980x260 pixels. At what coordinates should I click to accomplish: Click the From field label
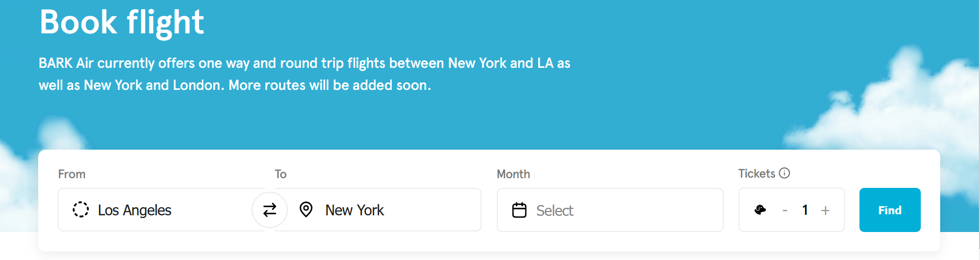[x=72, y=174]
